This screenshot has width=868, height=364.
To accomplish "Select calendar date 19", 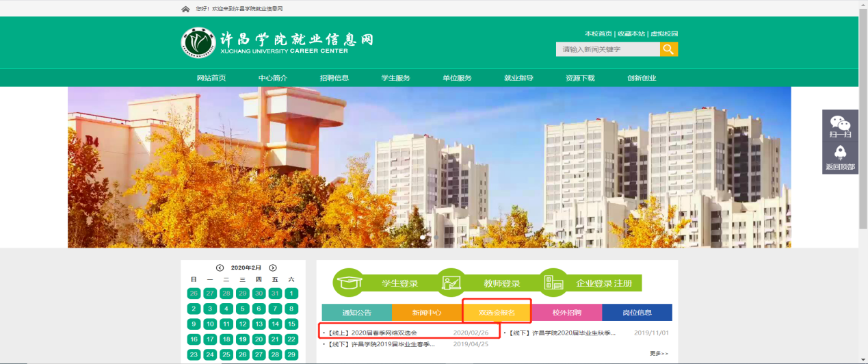I will point(242,339).
